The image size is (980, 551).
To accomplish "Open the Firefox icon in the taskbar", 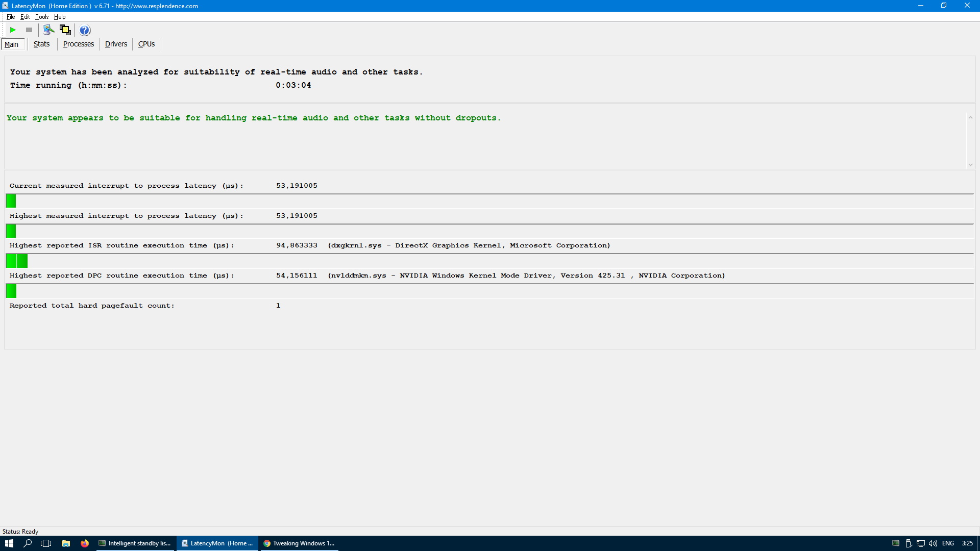I will click(x=85, y=543).
